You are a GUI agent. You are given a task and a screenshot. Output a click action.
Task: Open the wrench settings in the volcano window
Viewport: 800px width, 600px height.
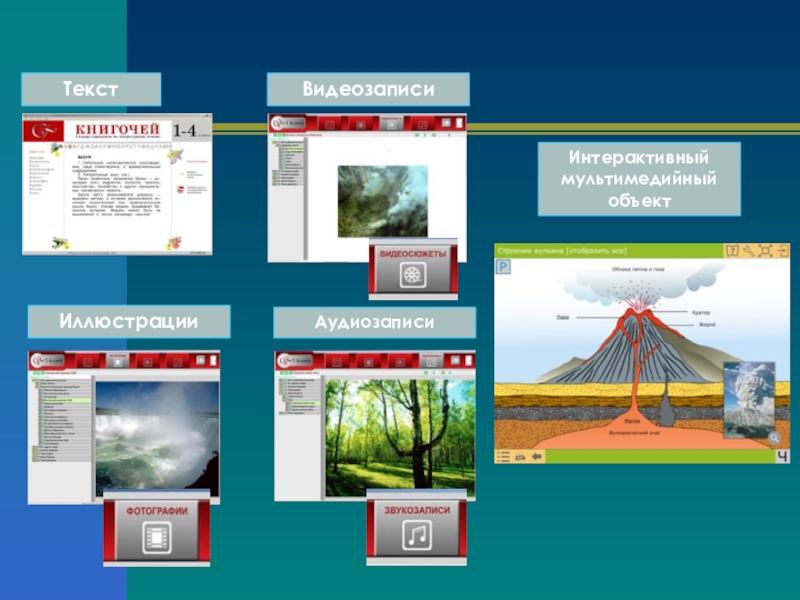(x=748, y=251)
